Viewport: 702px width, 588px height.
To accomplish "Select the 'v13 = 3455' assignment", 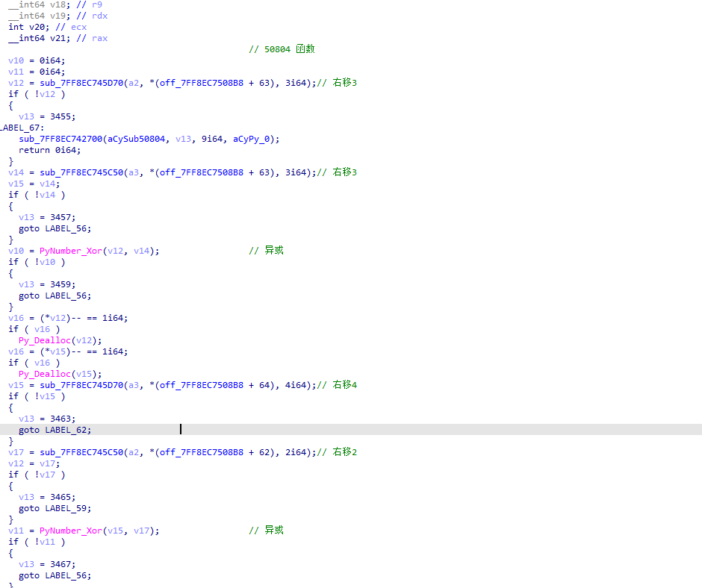I will pos(47,116).
